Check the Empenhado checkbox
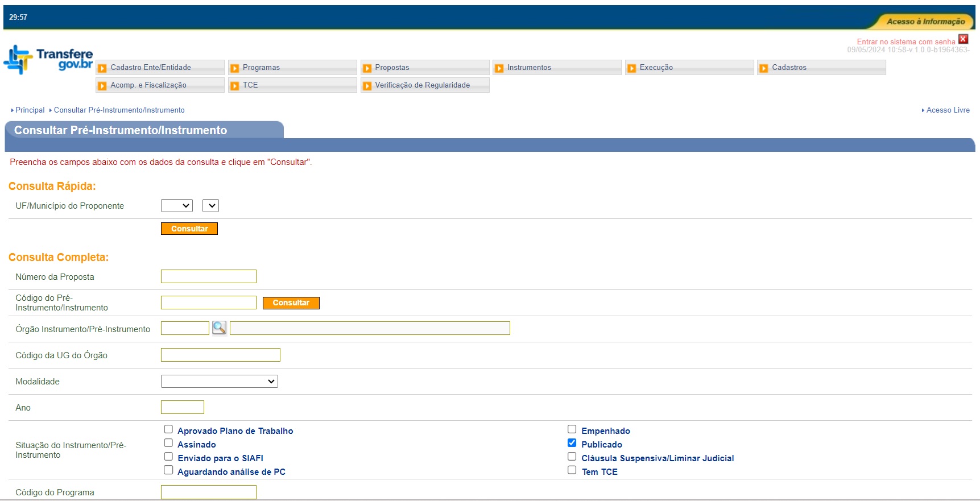Image resolution: width=980 pixels, height=501 pixels. pyautogui.click(x=572, y=429)
